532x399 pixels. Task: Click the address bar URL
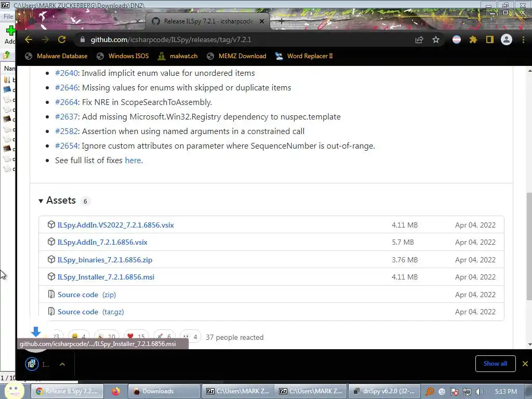tap(170, 39)
